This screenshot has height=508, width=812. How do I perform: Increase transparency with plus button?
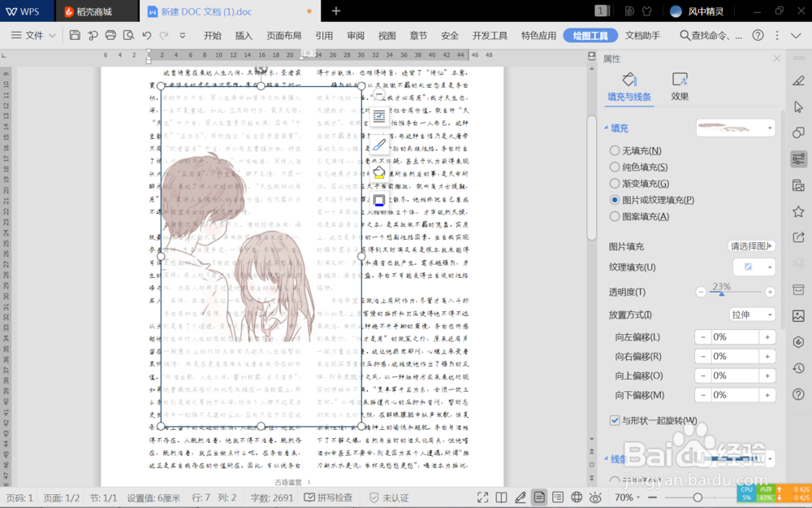click(770, 293)
